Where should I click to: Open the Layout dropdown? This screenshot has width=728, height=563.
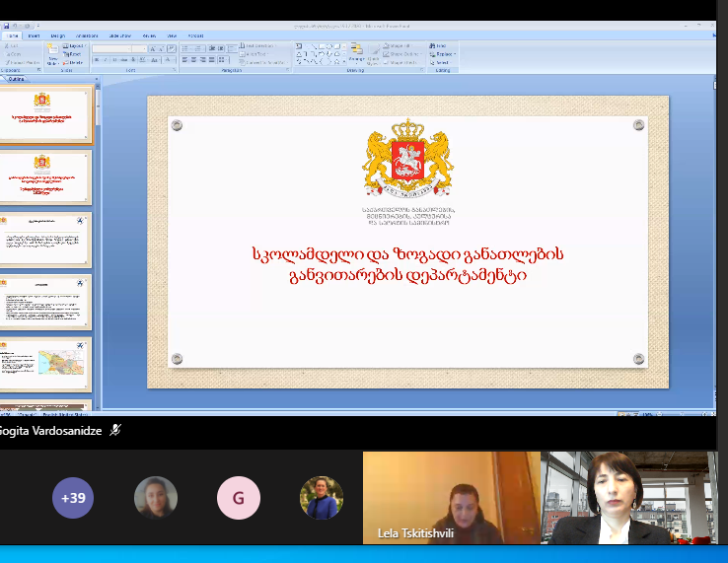(x=75, y=46)
